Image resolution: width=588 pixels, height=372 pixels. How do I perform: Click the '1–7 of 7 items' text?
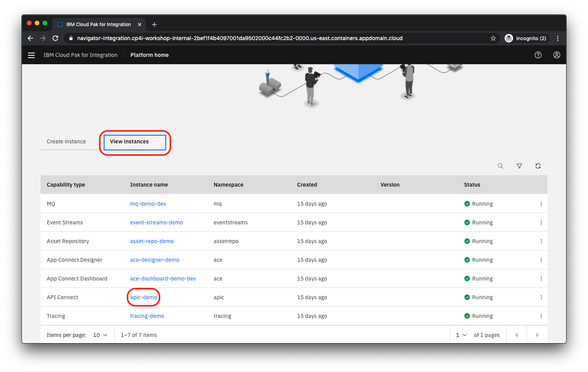click(x=139, y=335)
